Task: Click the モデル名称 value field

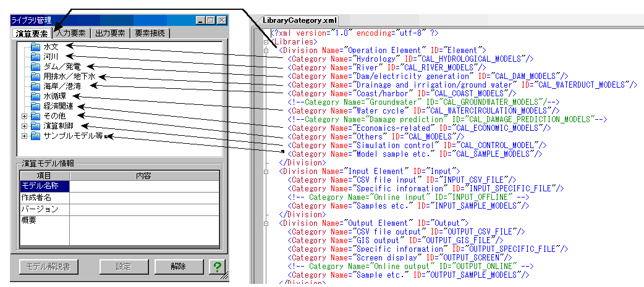Action: coord(143,186)
